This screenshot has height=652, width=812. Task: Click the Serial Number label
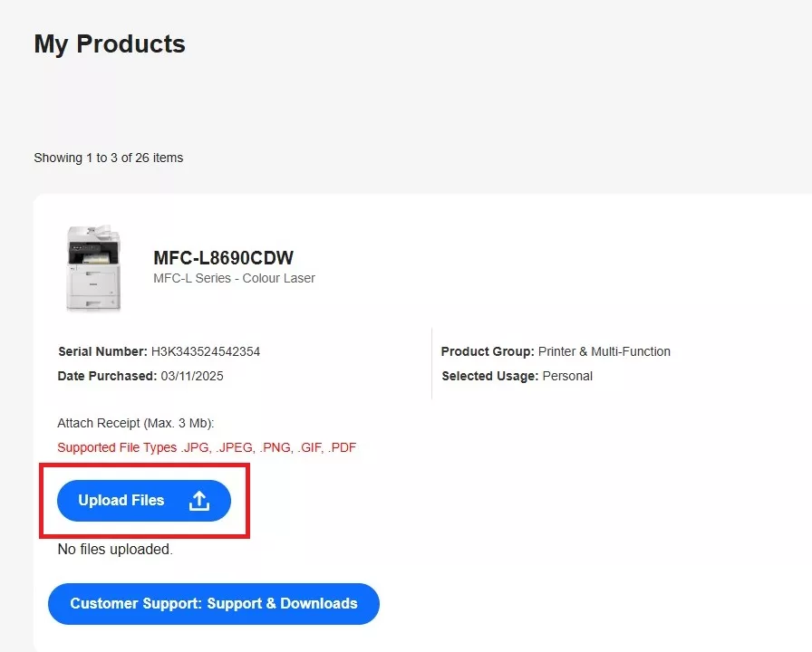pos(102,351)
